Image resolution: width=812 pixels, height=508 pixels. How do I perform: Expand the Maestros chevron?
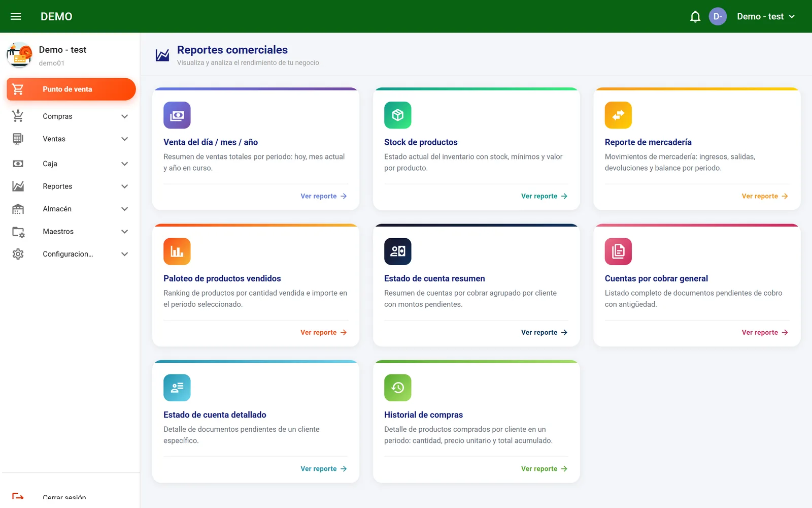click(x=124, y=232)
